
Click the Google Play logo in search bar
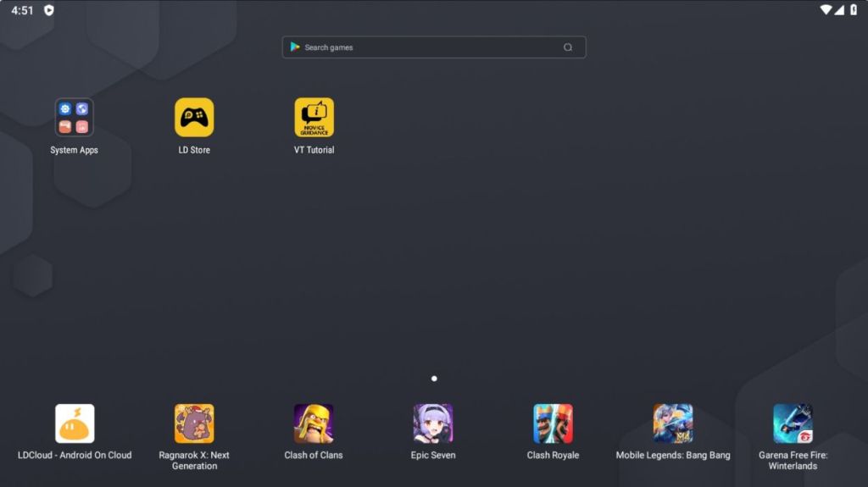[x=295, y=47]
